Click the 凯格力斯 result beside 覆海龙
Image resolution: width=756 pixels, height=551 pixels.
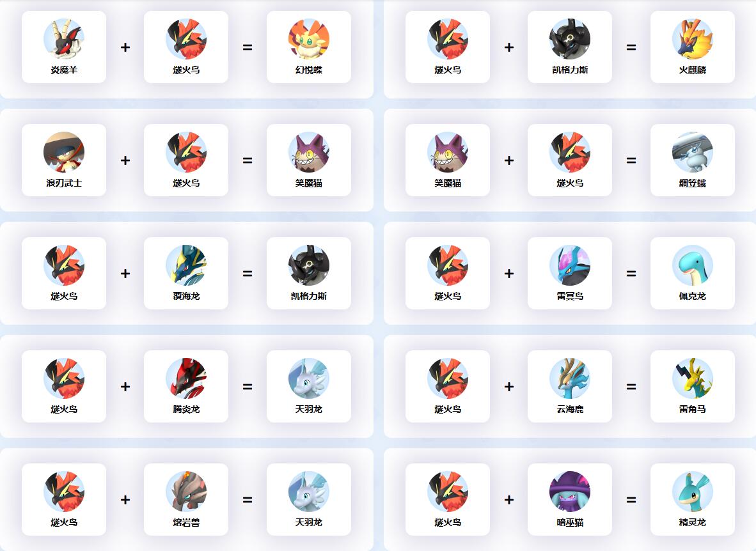click(x=308, y=274)
